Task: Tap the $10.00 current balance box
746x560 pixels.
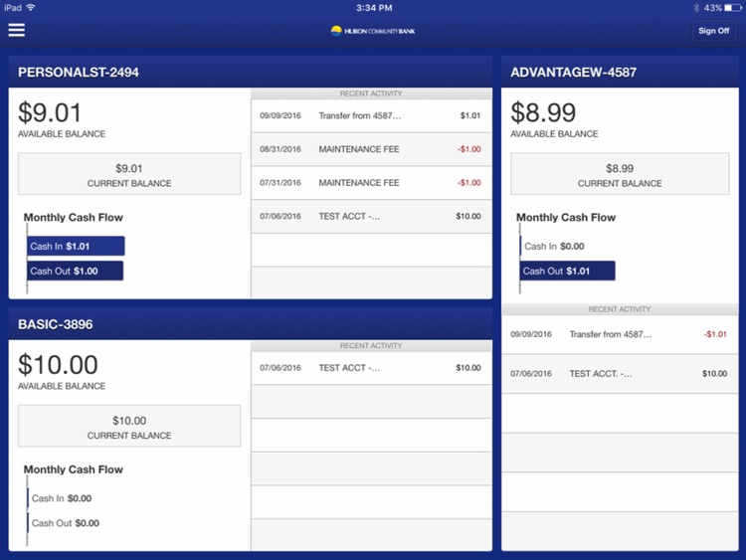Action: click(x=129, y=426)
